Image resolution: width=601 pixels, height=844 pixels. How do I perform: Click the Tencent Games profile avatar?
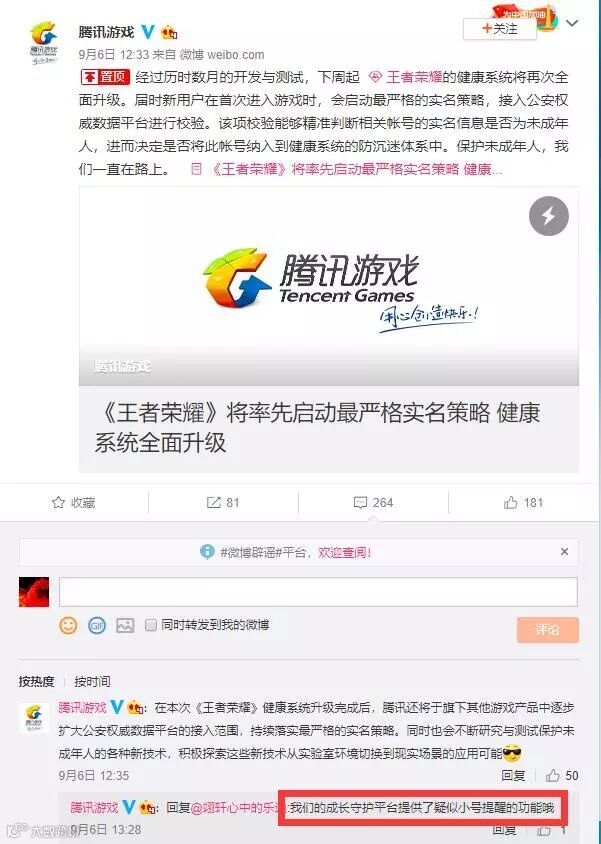tap(44, 43)
